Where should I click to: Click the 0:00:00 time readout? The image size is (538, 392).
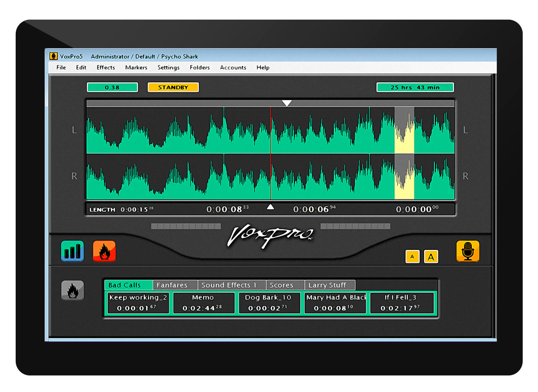[x=417, y=209]
